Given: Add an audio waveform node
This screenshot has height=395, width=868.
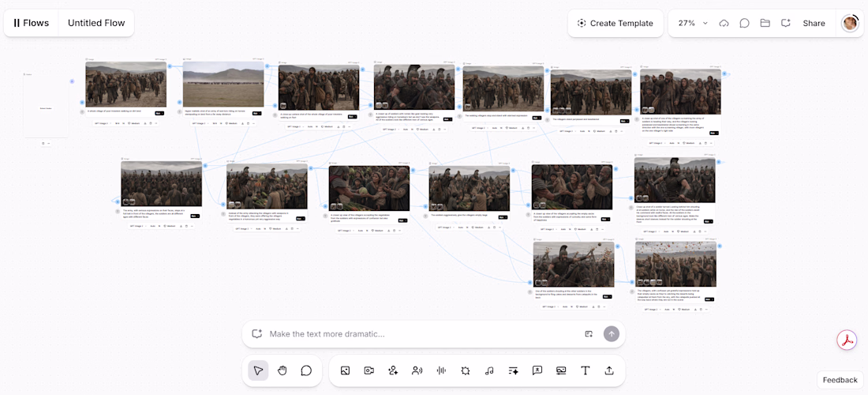Looking at the screenshot, I should tap(441, 371).
